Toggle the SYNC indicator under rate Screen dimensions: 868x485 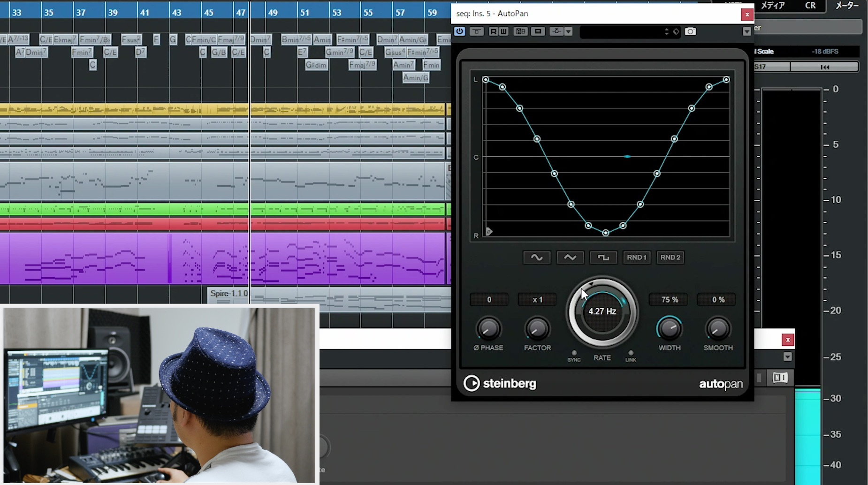point(574,353)
